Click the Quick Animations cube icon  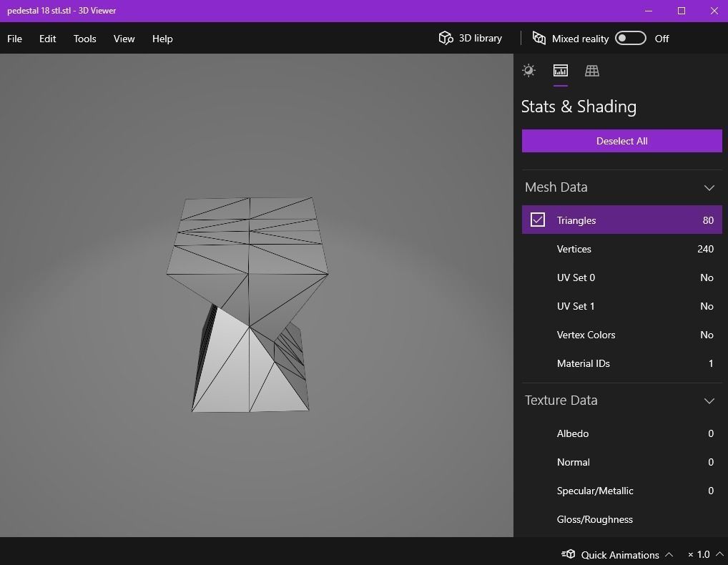(569, 554)
